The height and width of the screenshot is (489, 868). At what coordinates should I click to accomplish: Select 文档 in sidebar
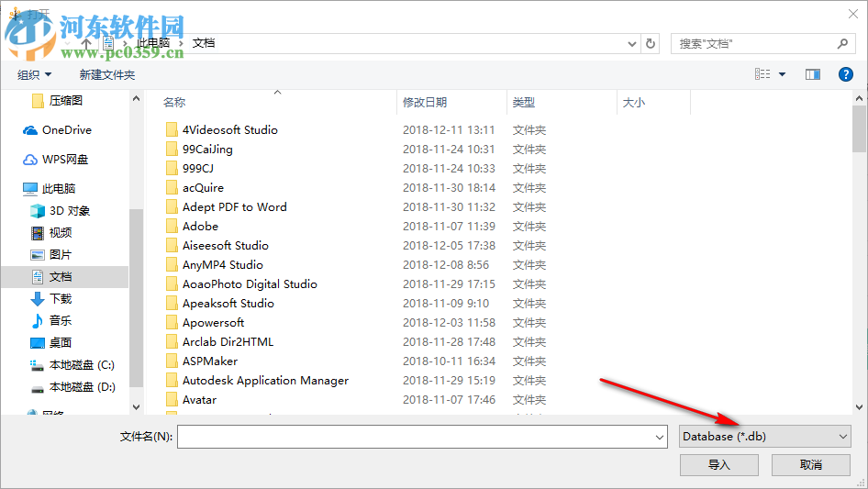[x=65, y=277]
